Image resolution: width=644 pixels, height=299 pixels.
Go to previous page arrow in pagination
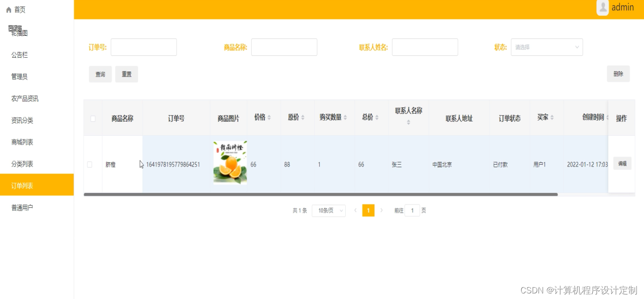(x=355, y=211)
